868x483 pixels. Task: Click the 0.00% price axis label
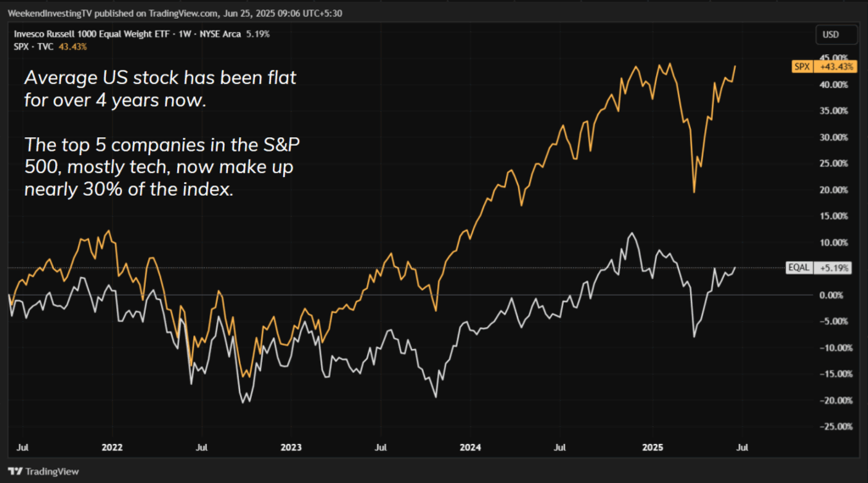832,295
